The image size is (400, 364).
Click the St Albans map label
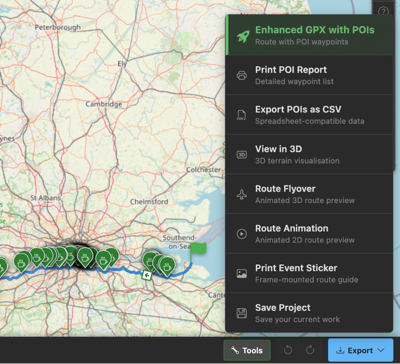coord(46,198)
